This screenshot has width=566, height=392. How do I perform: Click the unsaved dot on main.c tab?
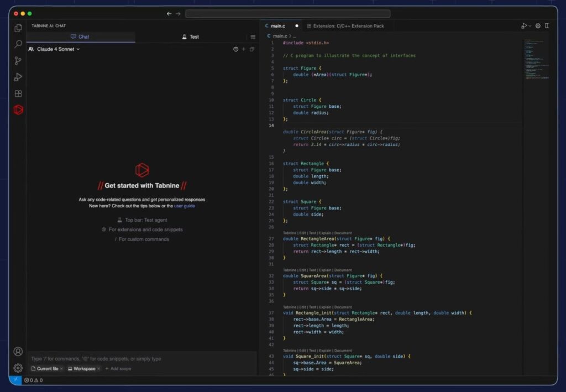[297, 26]
